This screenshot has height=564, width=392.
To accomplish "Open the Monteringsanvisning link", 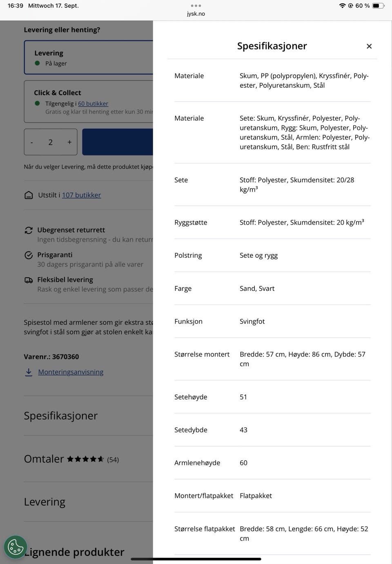I will [x=71, y=372].
